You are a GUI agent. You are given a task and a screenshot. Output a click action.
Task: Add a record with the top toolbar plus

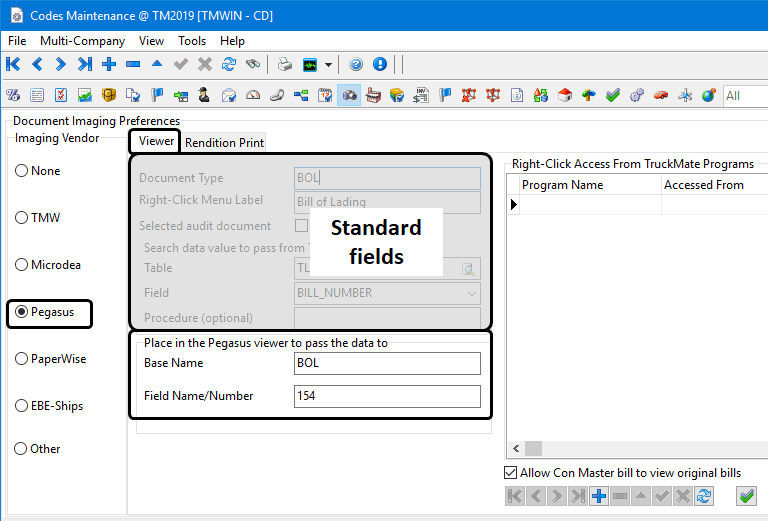[x=109, y=64]
